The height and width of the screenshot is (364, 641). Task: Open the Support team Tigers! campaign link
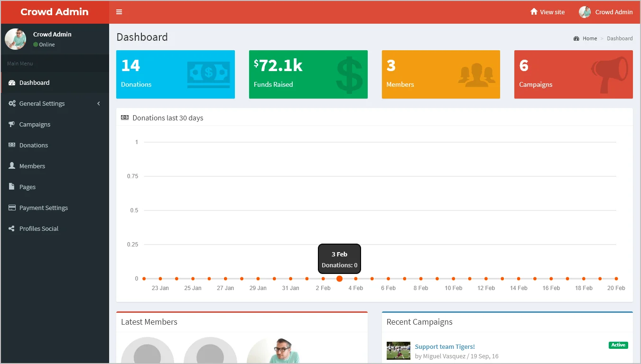(445, 346)
